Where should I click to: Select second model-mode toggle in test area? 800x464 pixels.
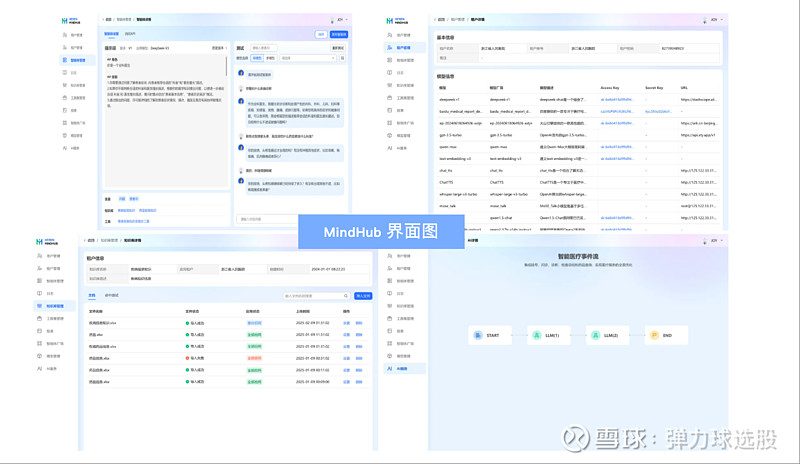[x=270, y=58]
